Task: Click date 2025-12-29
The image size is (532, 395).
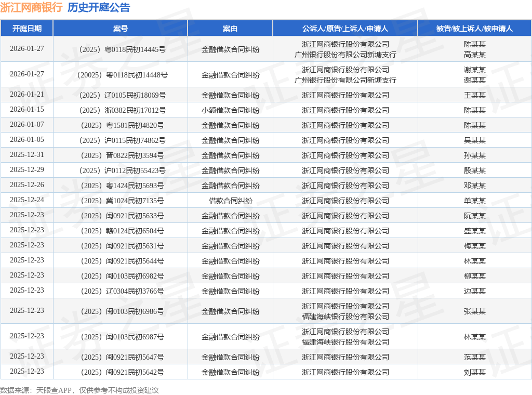Action: (x=27, y=169)
